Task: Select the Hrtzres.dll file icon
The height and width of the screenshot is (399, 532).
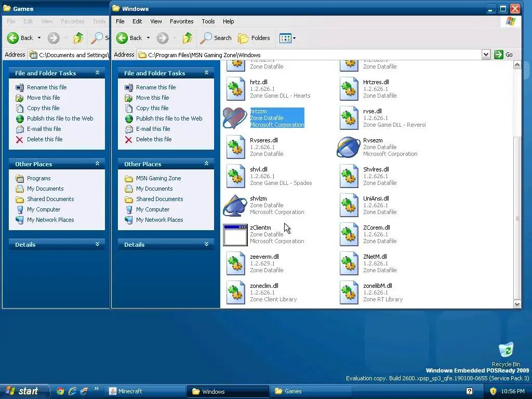Action: point(349,89)
